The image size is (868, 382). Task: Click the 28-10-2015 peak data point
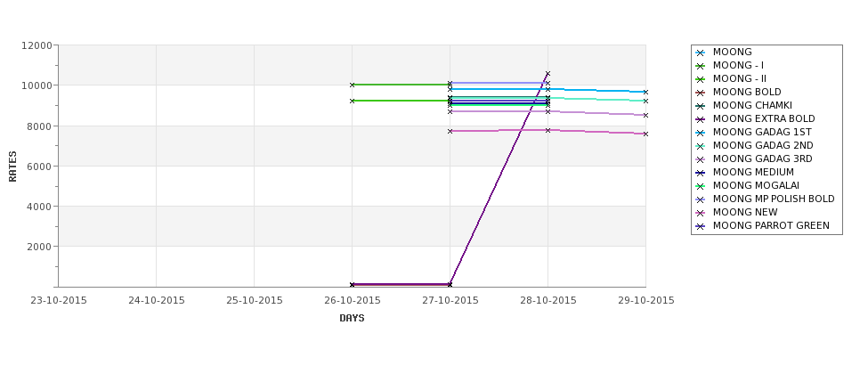point(548,73)
